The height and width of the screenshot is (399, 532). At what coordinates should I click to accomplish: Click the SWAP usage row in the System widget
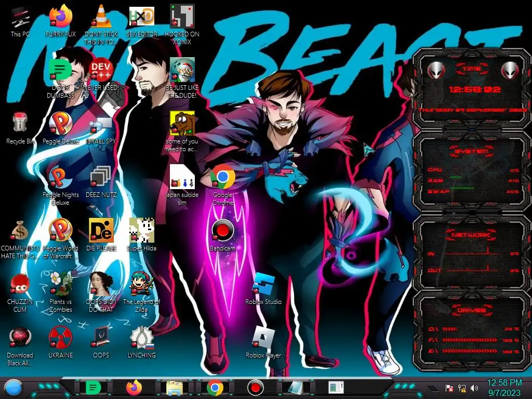pyautogui.click(x=474, y=191)
